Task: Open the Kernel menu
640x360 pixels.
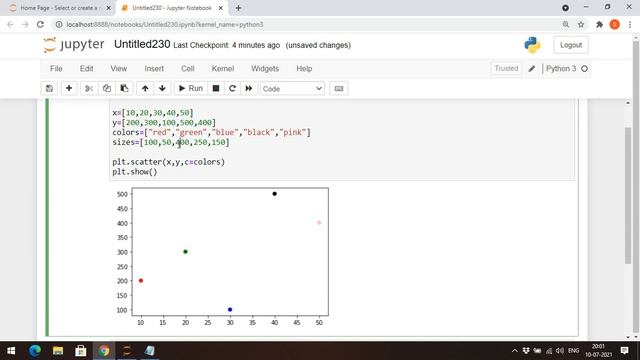Action: point(222,69)
